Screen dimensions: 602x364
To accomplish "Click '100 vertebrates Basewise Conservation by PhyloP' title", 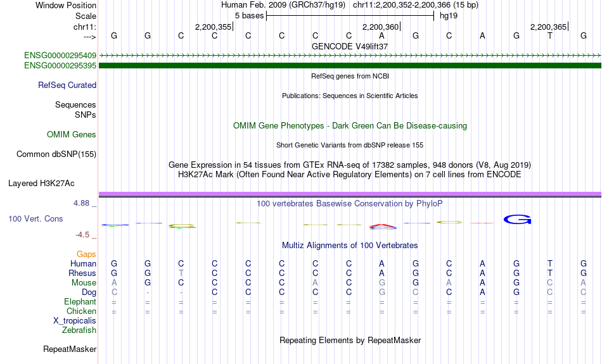I will (x=350, y=204).
